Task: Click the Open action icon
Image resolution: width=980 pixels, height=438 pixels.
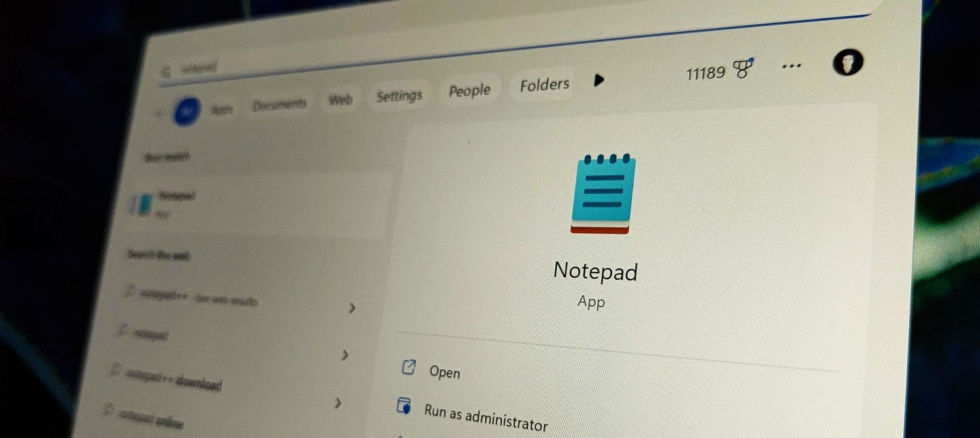Action: (408, 368)
